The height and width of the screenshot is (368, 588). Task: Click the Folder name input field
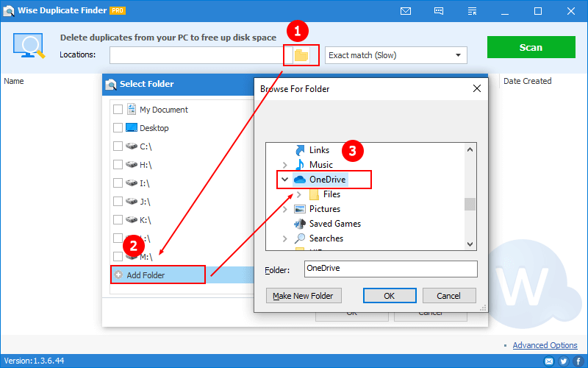(391, 269)
